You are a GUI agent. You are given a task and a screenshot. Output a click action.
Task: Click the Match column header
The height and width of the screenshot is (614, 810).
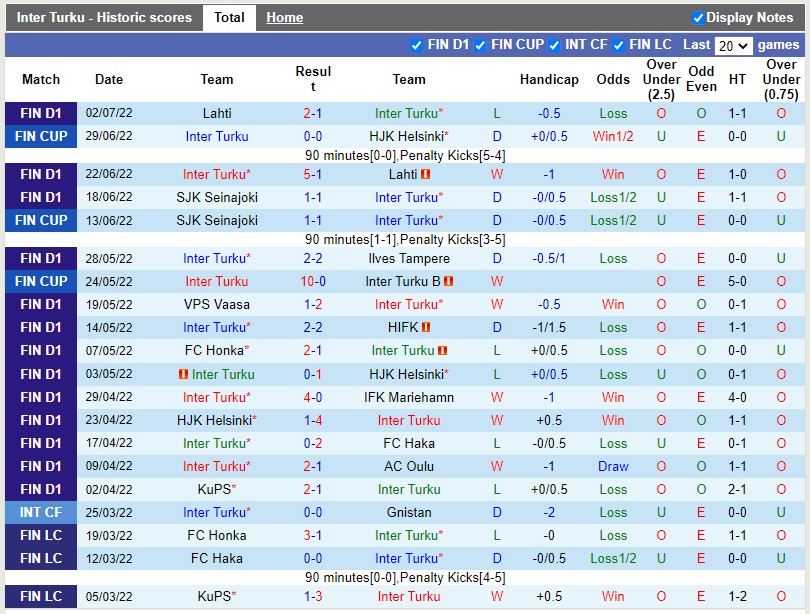[41, 80]
